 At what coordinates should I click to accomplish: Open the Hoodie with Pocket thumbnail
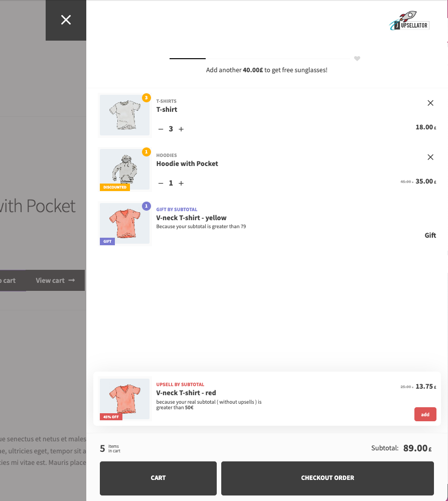coord(124,170)
